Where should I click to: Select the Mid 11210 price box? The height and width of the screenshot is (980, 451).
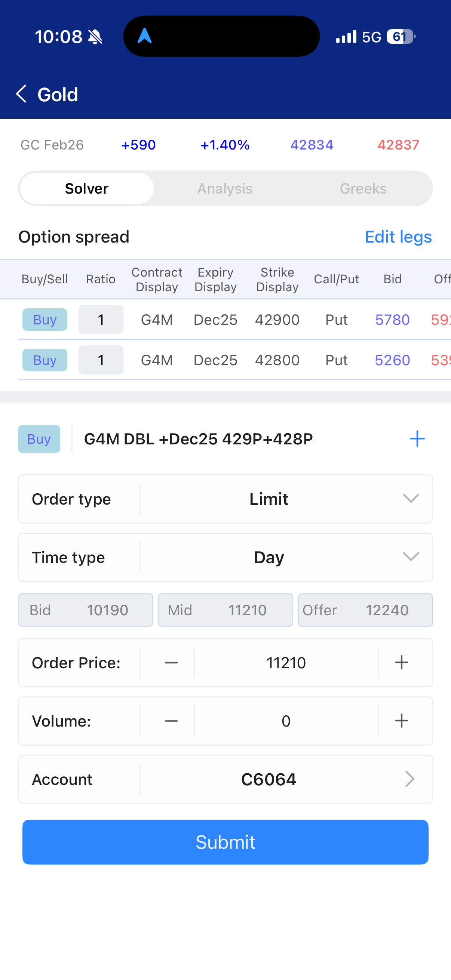click(225, 610)
